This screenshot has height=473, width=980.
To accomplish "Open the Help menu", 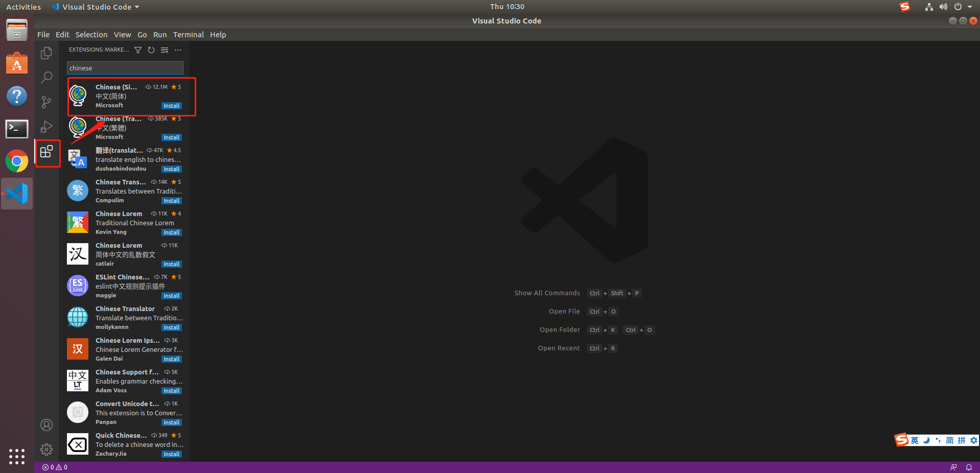I will tap(218, 35).
